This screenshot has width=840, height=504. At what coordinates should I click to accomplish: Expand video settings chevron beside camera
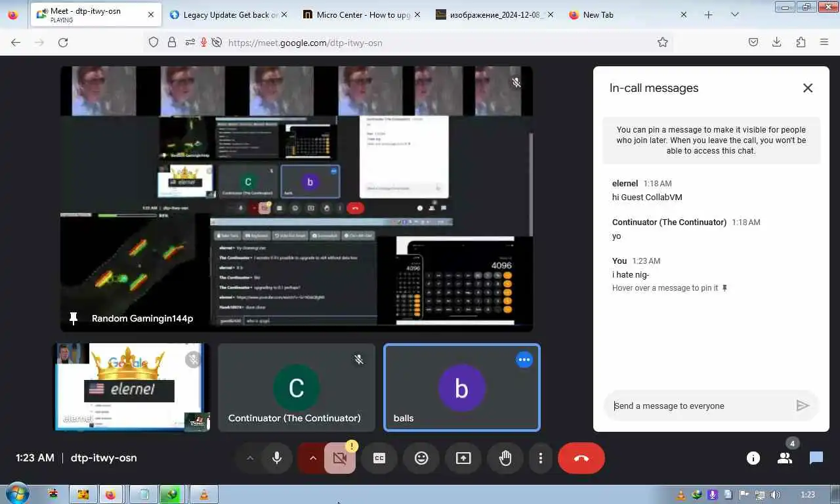(312, 458)
